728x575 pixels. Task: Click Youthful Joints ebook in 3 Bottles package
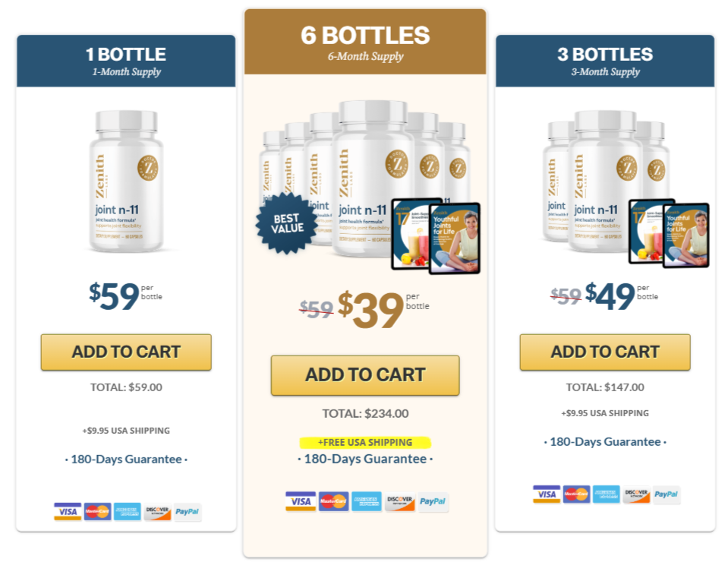tap(686, 235)
